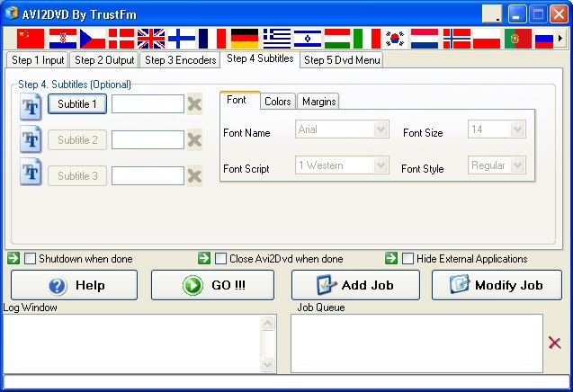Switch to the Colors sub-tab
The width and height of the screenshot is (573, 392).
278,102
